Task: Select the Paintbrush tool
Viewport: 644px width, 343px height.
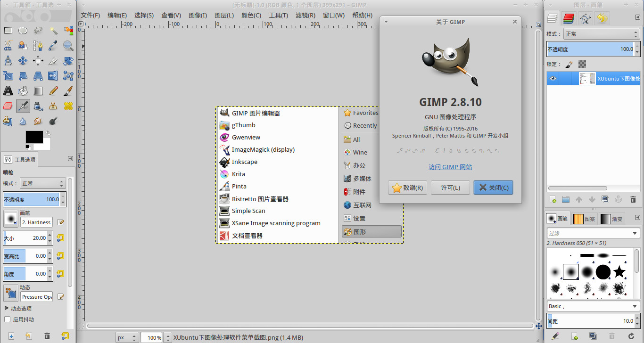Action: [x=68, y=91]
